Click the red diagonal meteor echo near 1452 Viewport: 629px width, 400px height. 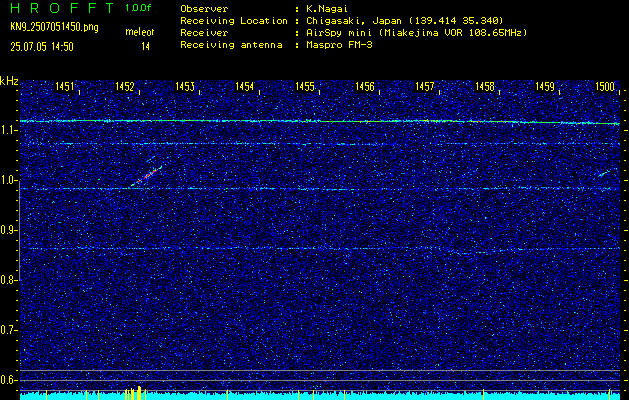point(147,176)
